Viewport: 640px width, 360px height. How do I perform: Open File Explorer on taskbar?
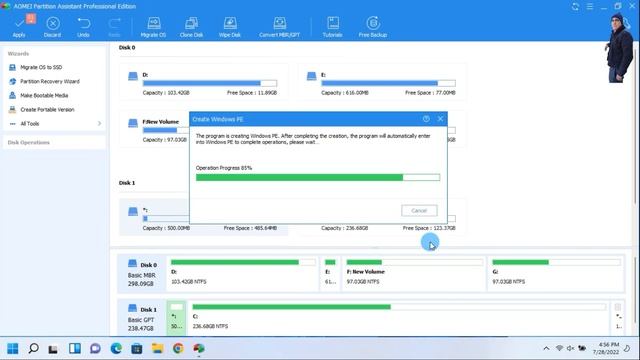pyautogui.click(x=158, y=349)
